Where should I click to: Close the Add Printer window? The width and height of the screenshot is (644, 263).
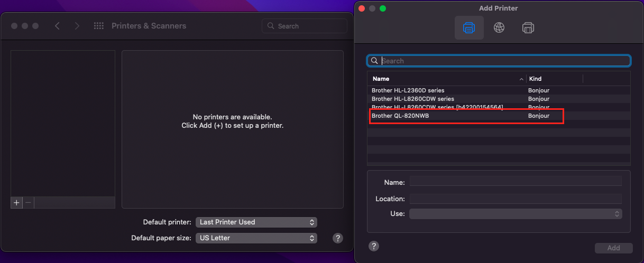[362, 8]
